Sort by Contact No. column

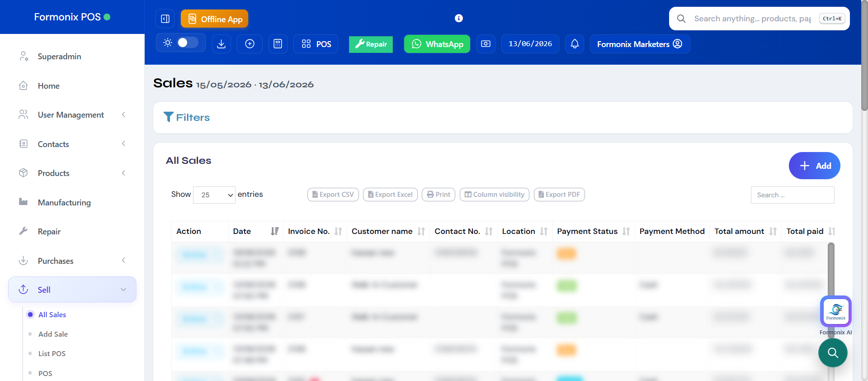click(x=463, y=231)
